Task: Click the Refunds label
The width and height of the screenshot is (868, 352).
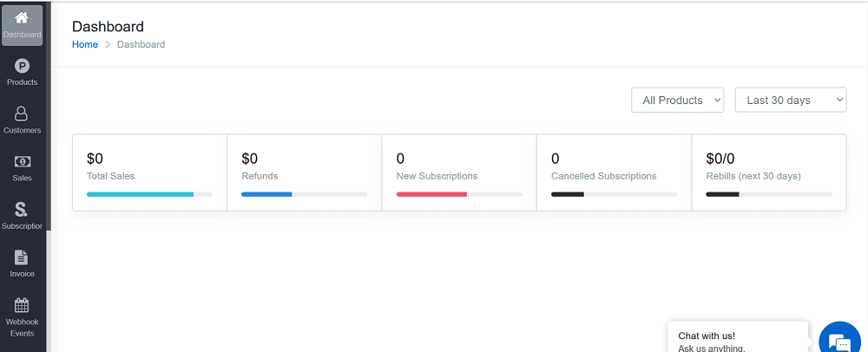Action: 260,176
